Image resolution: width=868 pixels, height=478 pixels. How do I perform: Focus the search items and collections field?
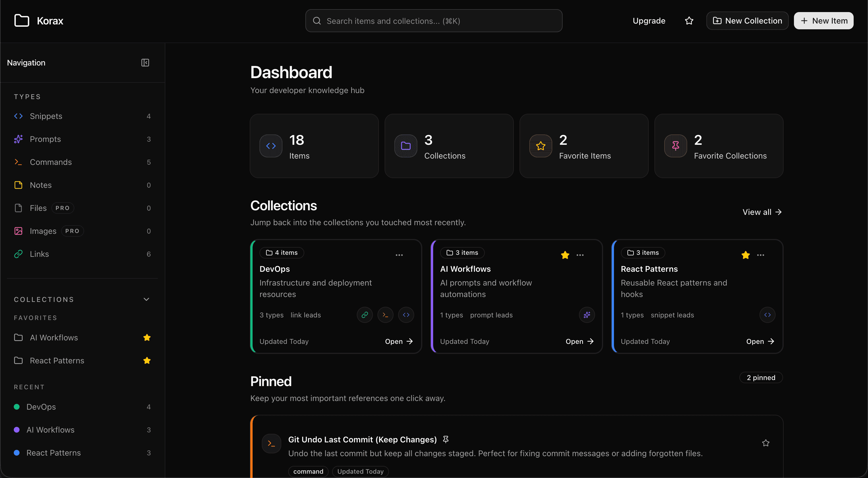click(x=434, y=21)
